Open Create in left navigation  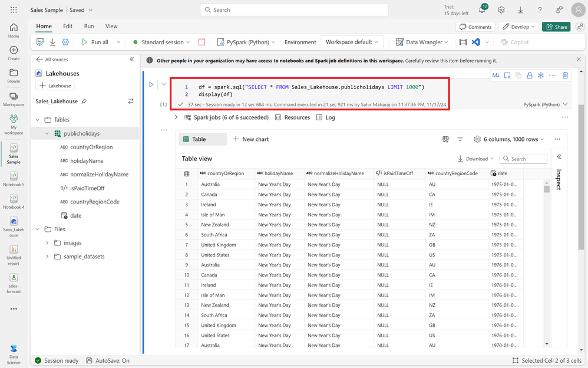click(x=14, y=53)
